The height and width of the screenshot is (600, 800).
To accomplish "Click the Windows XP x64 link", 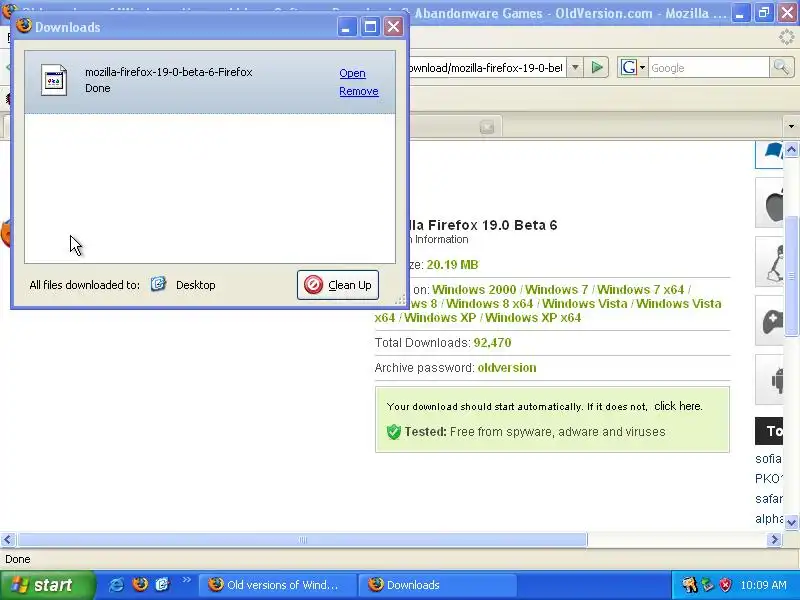I will tap(533, 317).
